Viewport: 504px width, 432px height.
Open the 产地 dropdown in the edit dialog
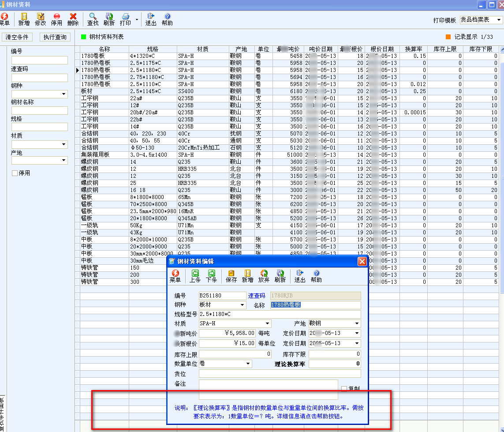tap(357, 323)
